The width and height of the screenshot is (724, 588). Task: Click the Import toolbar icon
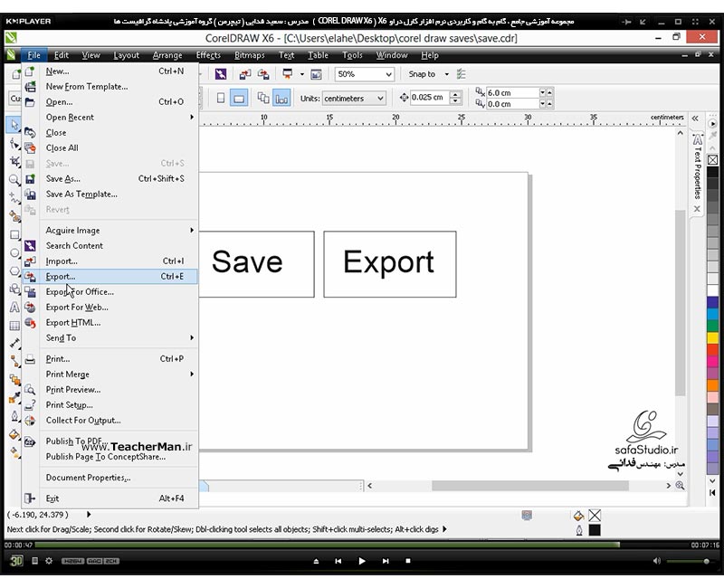(244, 74)
